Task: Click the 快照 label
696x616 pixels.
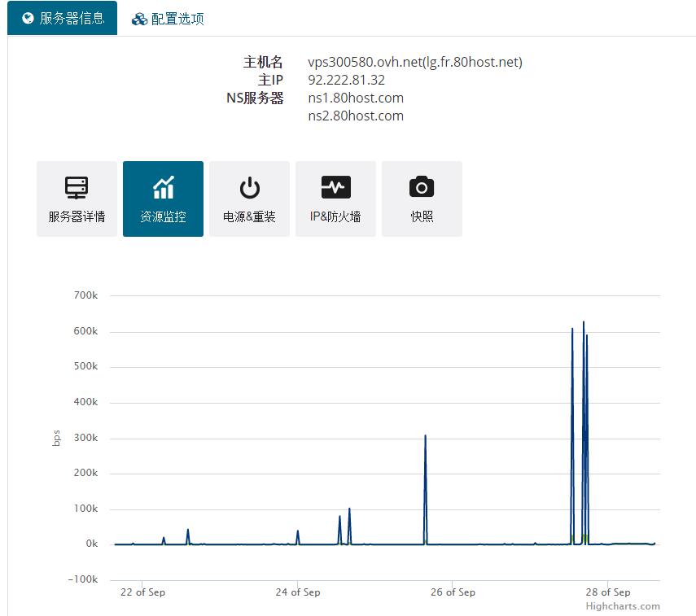Action: tap(422, 216)
